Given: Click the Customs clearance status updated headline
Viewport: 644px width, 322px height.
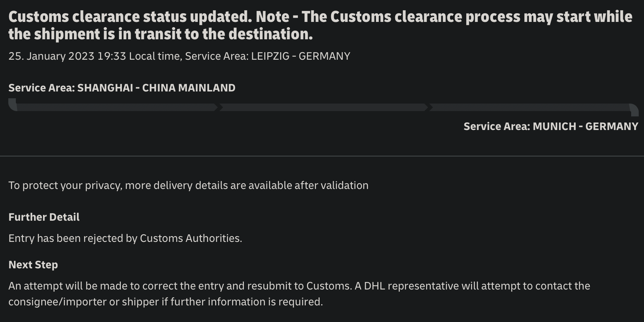Looking at the screenshot, I should click(x=320, y=25).
